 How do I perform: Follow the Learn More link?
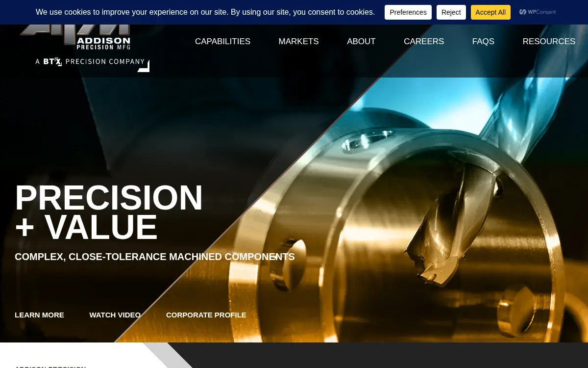39,315
